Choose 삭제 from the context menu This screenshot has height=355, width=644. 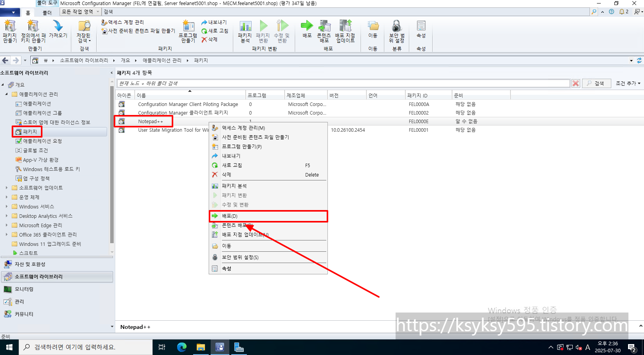[x=268, y=175]
